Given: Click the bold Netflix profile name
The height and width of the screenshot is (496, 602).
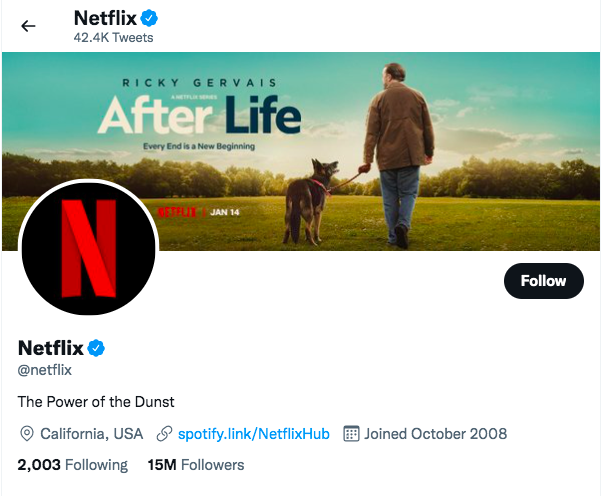Looking at the screenshot, I should click(x=51, y=348).
